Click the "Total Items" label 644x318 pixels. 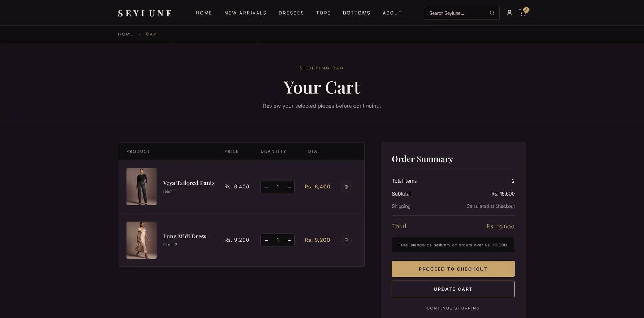[404, 181]
